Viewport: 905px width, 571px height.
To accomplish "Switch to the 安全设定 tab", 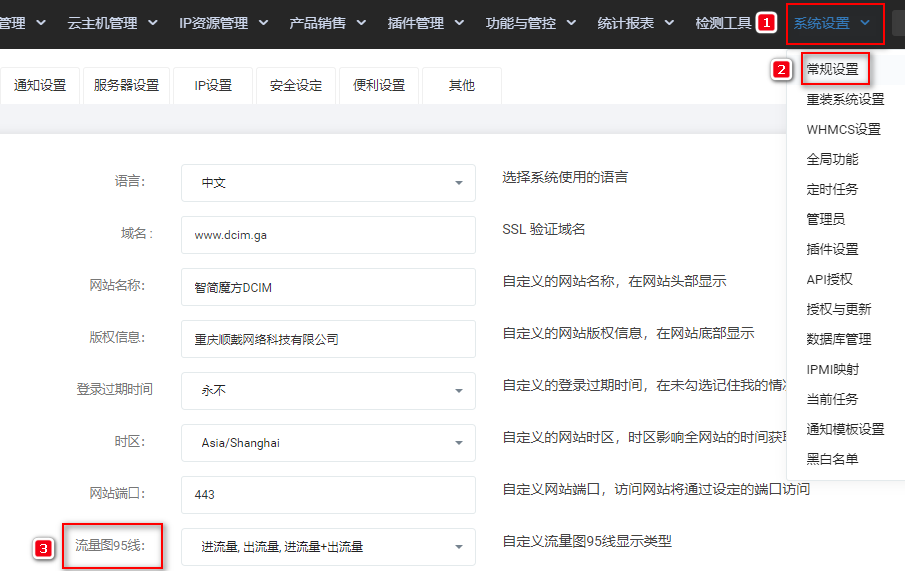I will pos(296,85).
